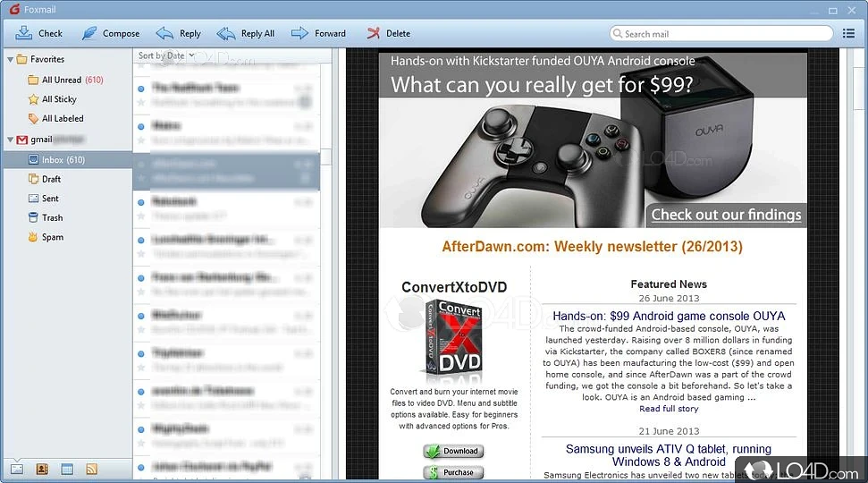
Task: Click the message list scrollbar thumb
Action: [x=326, y=157]
